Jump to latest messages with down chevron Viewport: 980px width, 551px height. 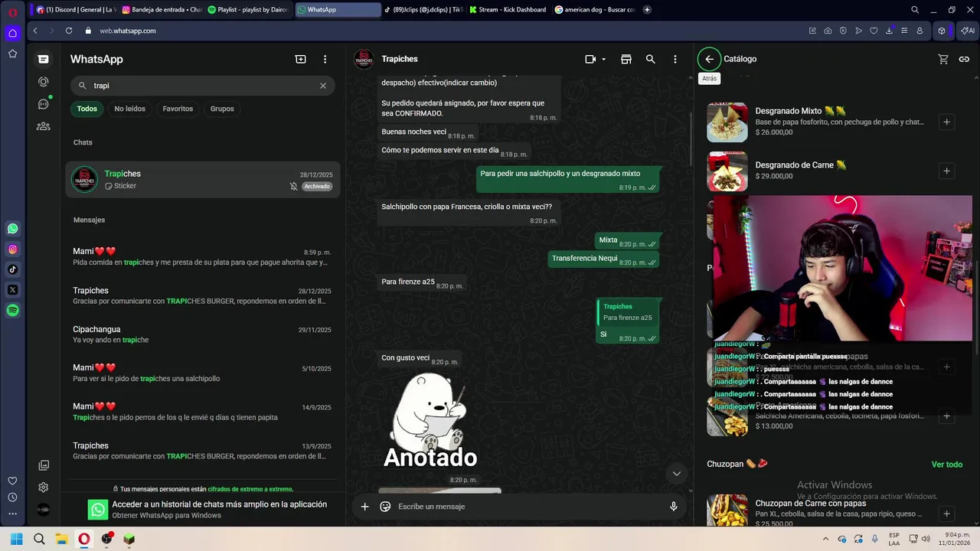coord(676,474)
